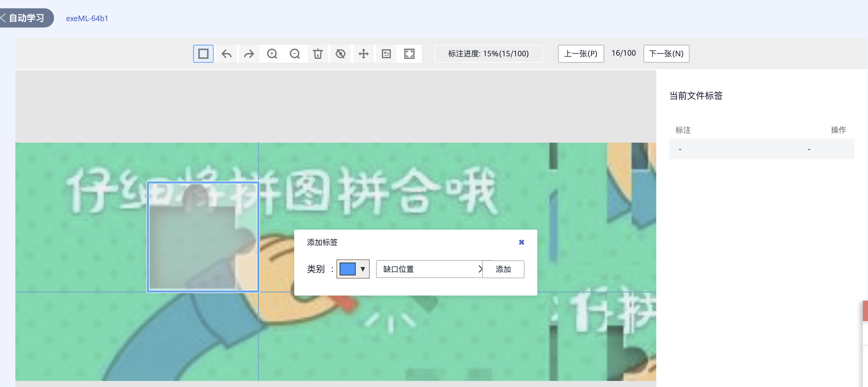Open the label color dropdown arrow

(x=363, y=269)
